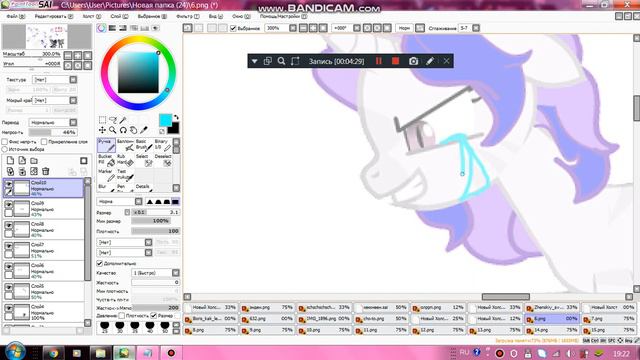
Task: Select layer Слой5 in the layer list
Action: point(43,291)
